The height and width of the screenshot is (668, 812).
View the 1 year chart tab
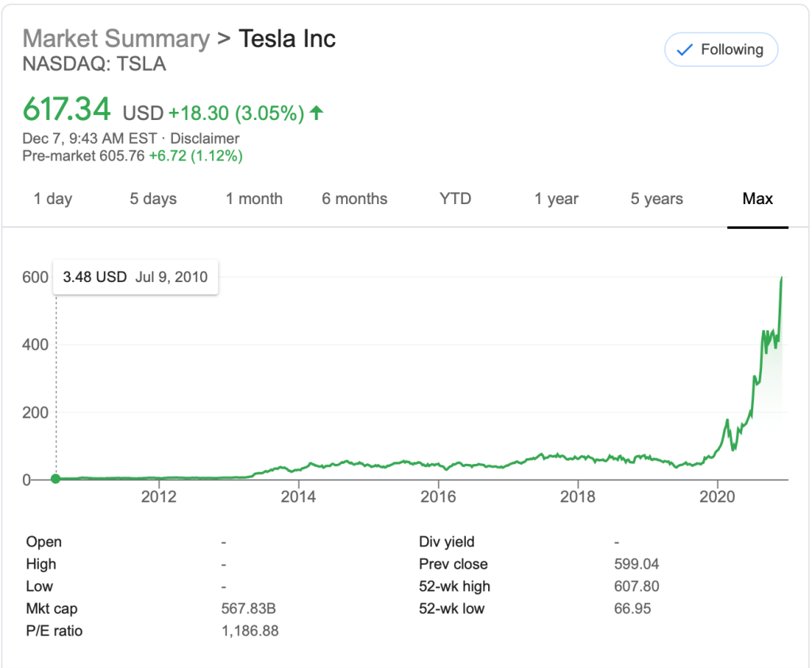point(556,199)
